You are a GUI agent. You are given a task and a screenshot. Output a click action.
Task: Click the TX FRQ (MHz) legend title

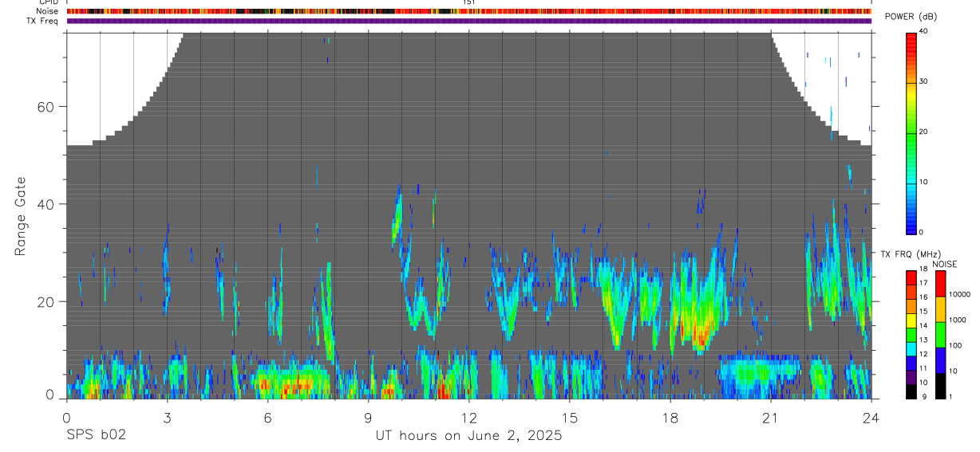pyautogui.click(x=910, y=254)
